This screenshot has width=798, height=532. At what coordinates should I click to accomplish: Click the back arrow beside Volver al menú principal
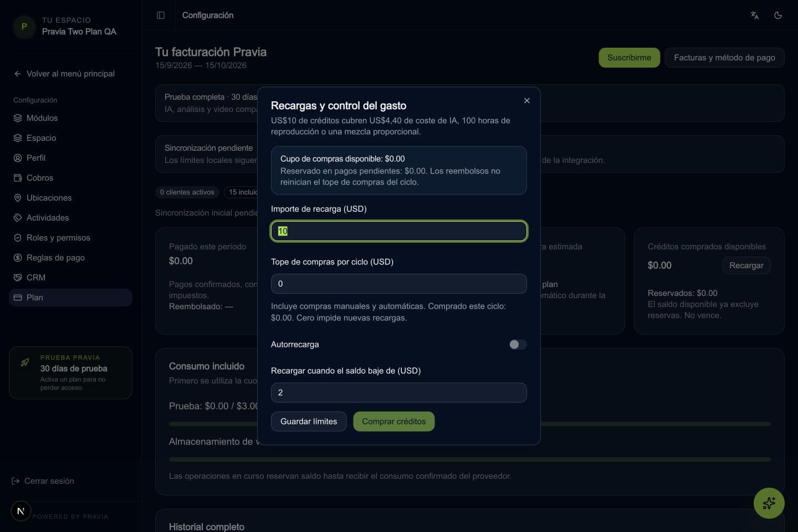(18, 74)
